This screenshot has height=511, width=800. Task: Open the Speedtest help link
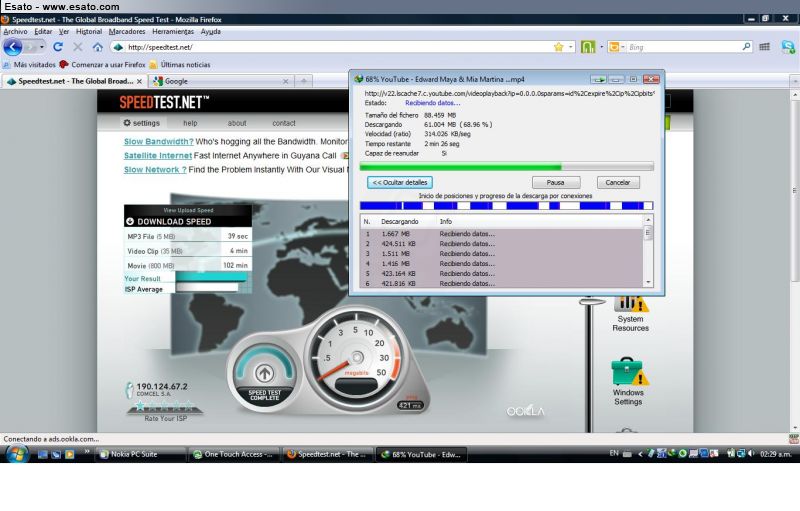(x=190, y=123)
